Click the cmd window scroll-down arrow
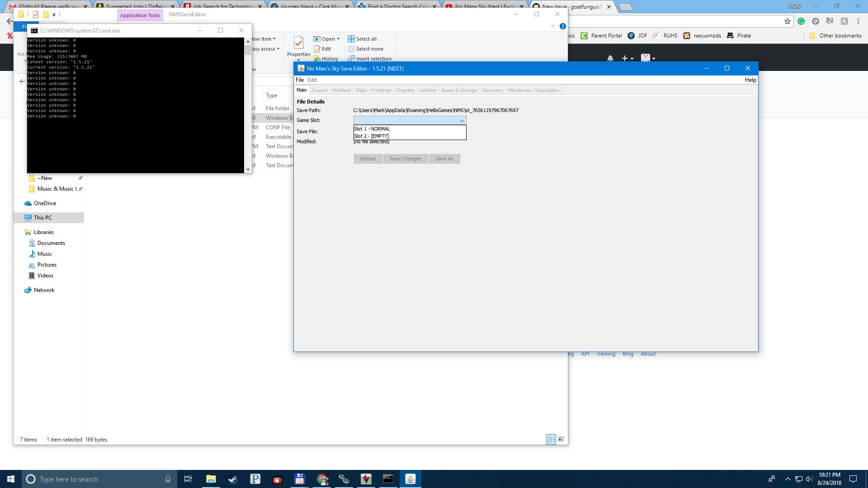The width and height of the screenshot is (868, 488). [247, 169]
